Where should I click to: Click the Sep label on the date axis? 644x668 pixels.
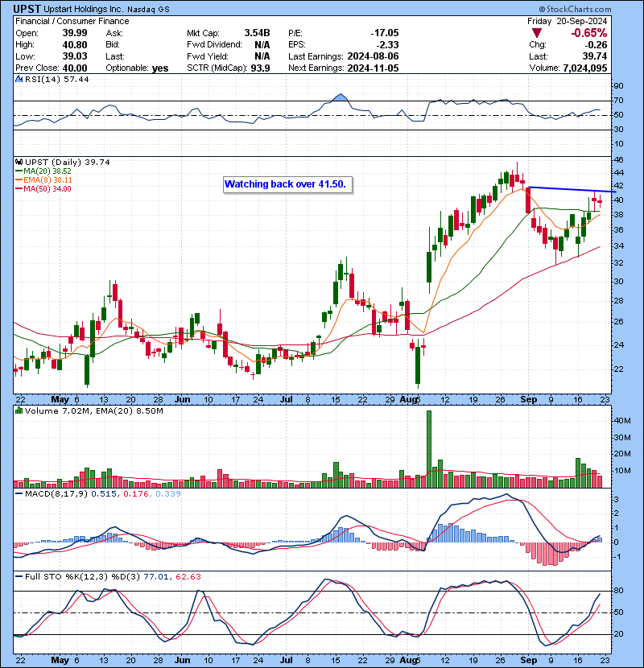click(528, 398)
